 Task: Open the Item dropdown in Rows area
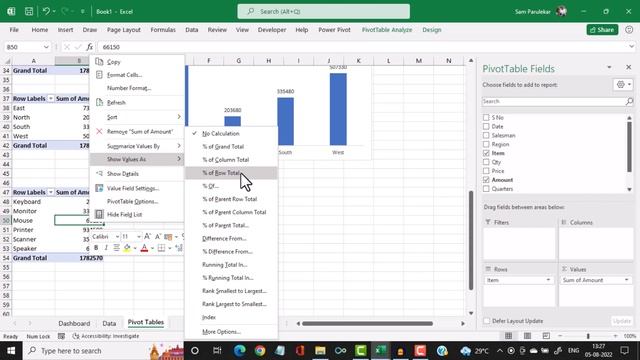point(548,280)
